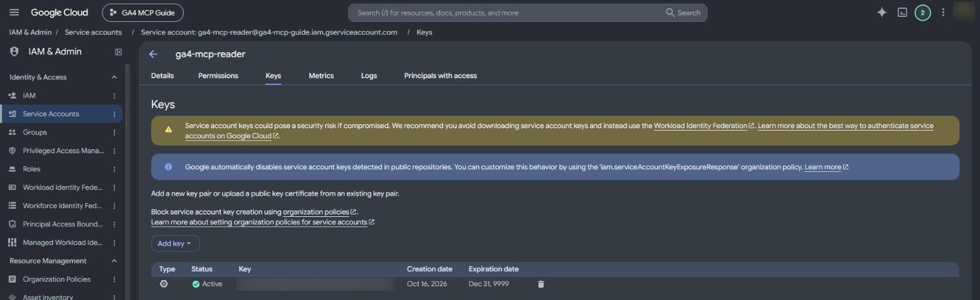Open the GA4 MCP Guide project picker

click(142, 12)
